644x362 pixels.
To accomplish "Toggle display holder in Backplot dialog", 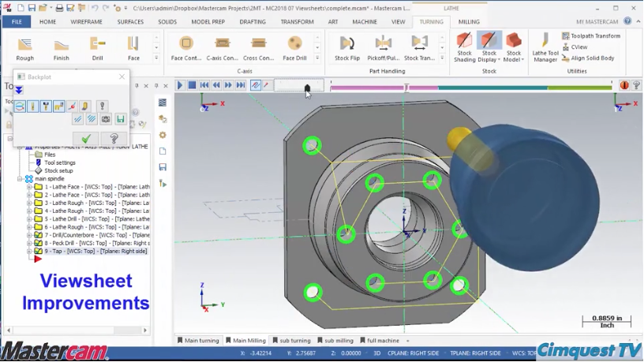I will click(46, 106).
